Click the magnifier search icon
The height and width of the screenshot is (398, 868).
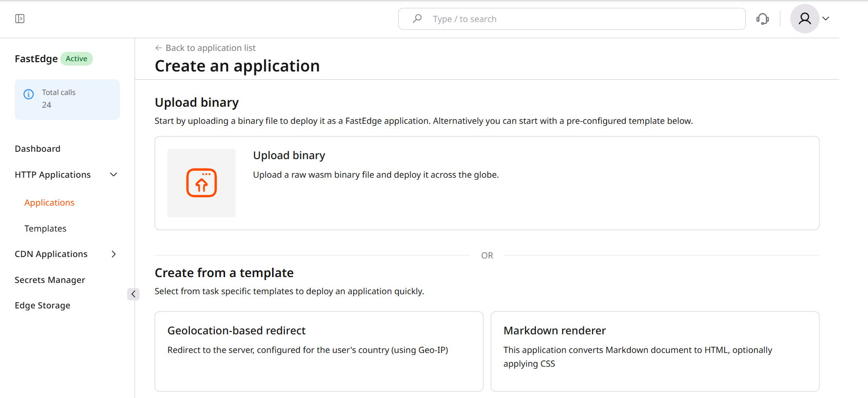click(x=417, y=19)
